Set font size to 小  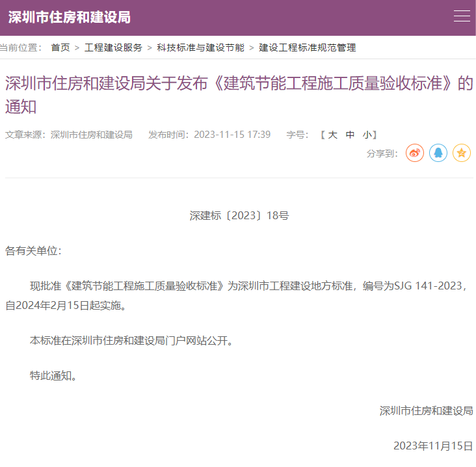click(367, 135)
